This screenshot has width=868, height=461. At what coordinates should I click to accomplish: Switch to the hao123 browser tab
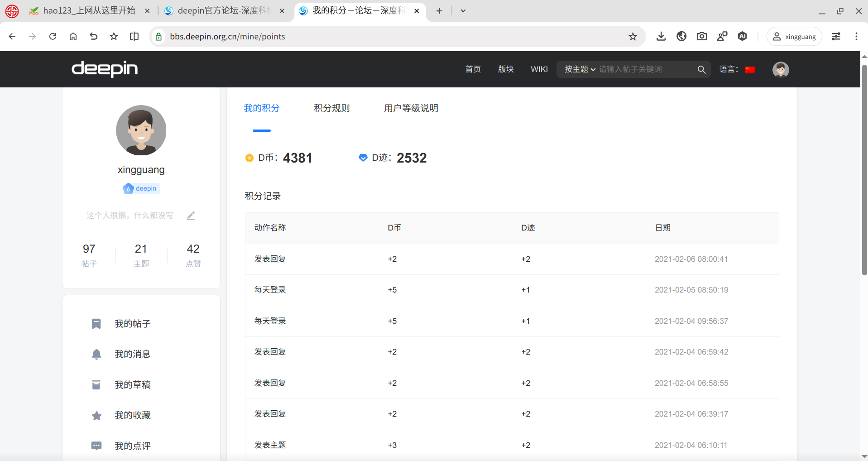[x=89, y=11]
